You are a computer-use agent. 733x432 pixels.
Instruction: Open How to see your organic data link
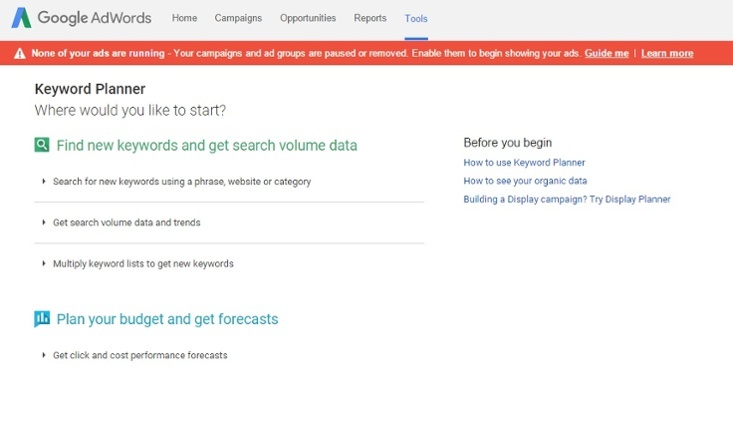tap(525, 181)
